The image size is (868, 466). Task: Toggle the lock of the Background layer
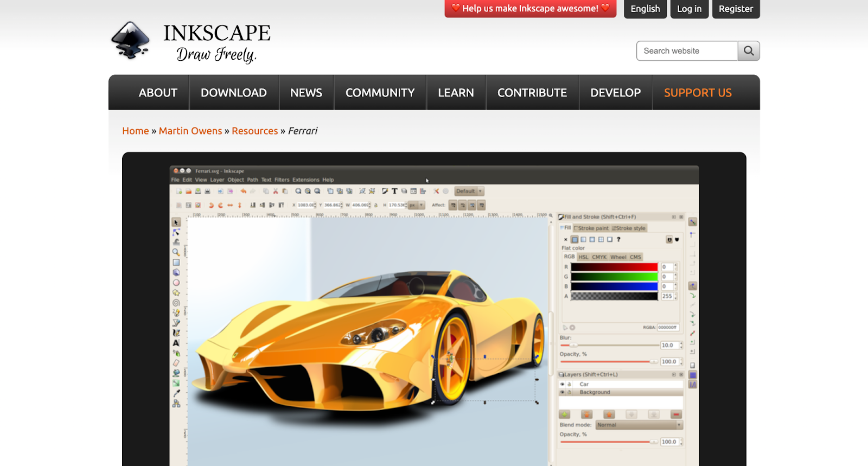(x=569, y=392)
